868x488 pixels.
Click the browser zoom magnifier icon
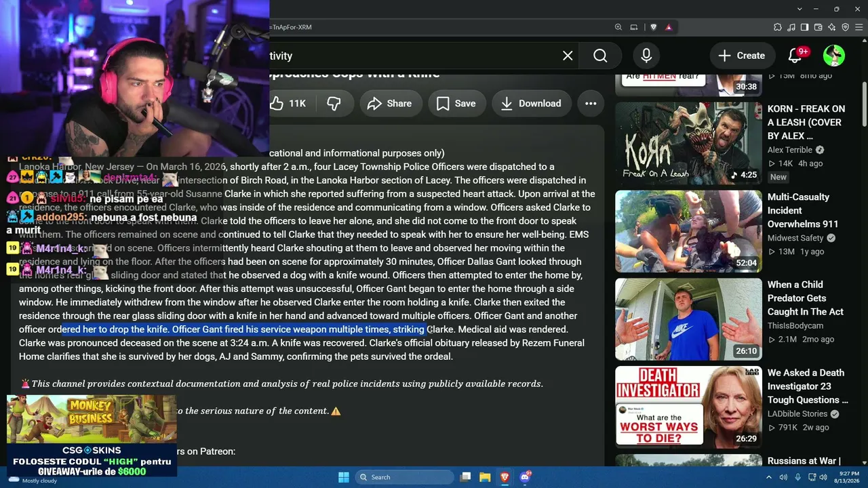(618, 27)
